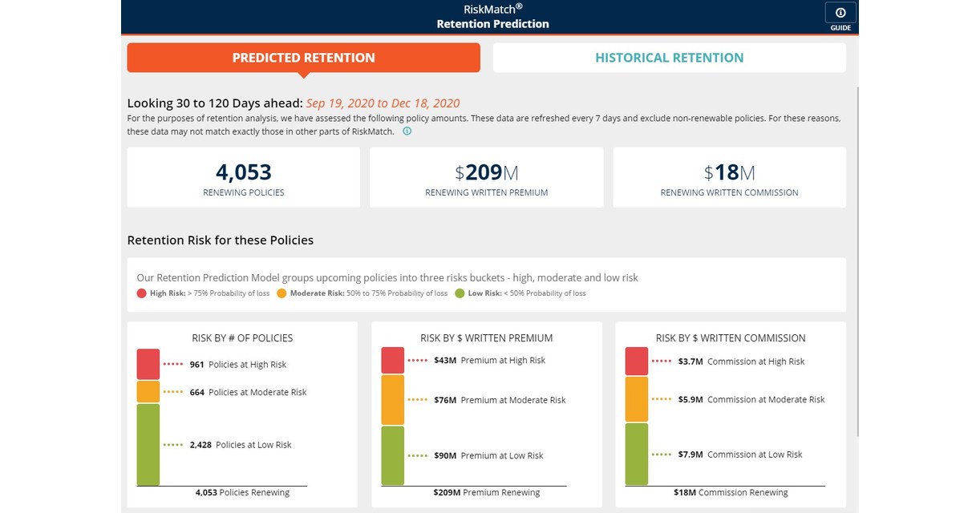The height and width of the screenshot is (513, 980).
Task: Click the red High Risk legend dot
Action: pyautogui.click(x=140, y=293)
